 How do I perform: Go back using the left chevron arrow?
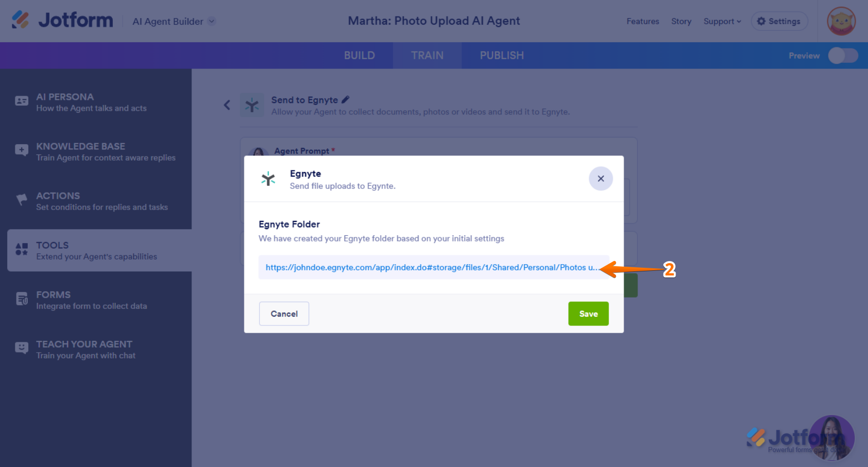(x=227, y=105)
